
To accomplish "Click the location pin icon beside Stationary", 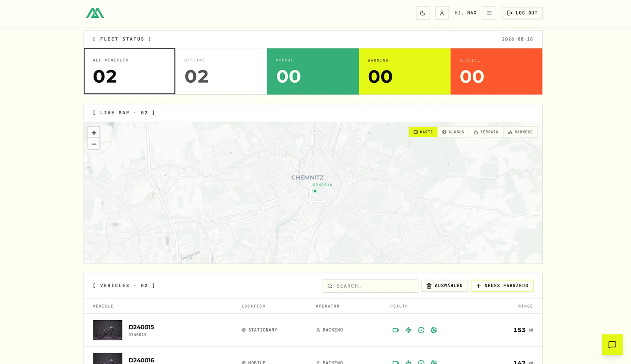I will (244, 330).
